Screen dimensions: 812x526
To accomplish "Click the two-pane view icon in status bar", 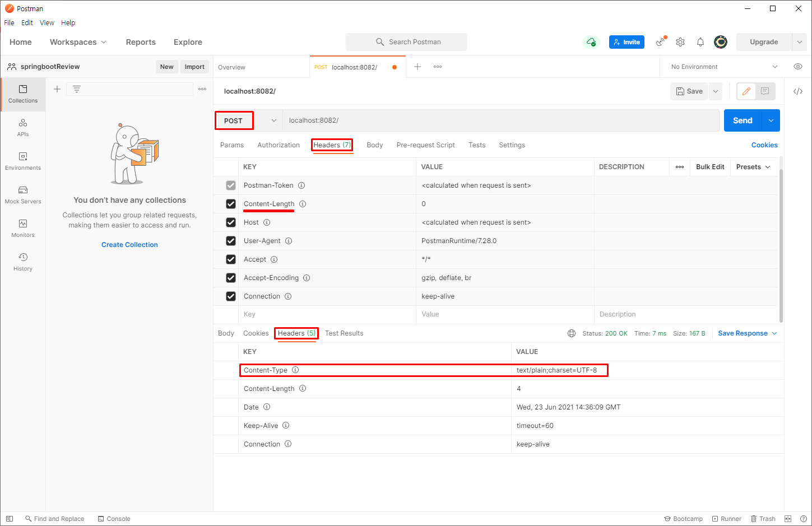I will tap(788, 519).
